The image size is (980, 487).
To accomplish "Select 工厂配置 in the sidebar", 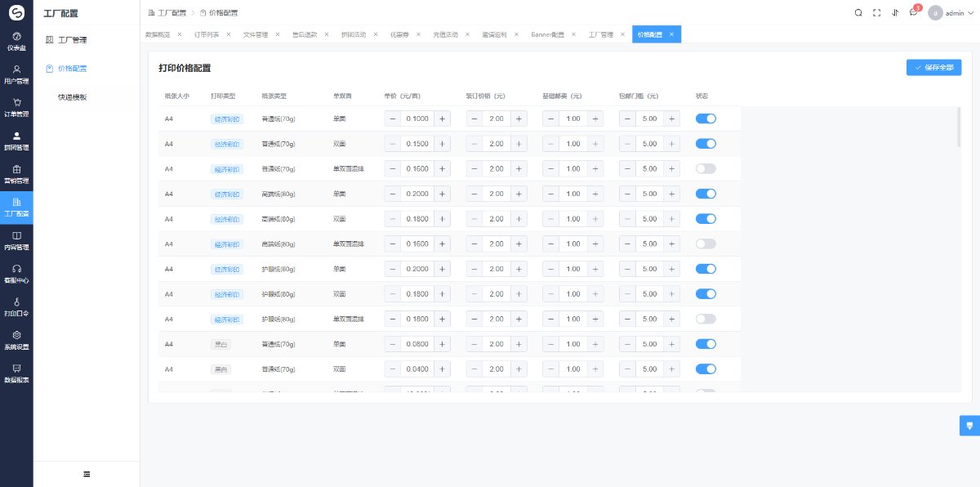I will pyautogui.click(x=16, y=208).
